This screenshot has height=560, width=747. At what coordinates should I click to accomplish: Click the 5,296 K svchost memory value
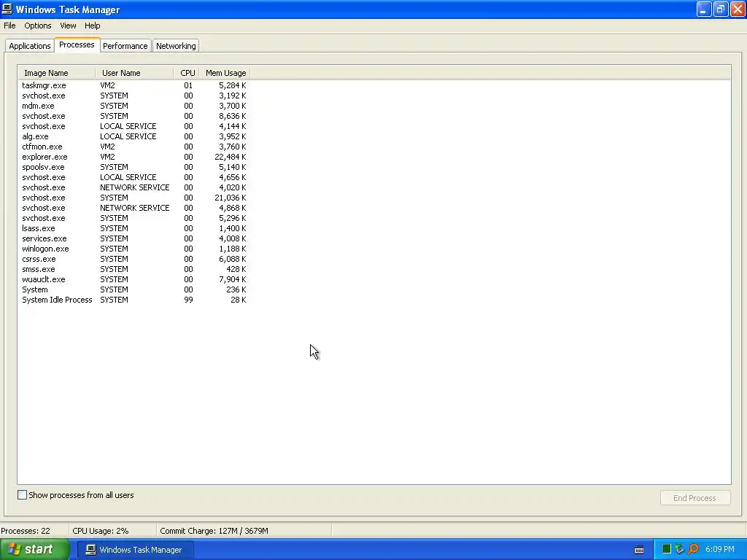click(233, 218)
